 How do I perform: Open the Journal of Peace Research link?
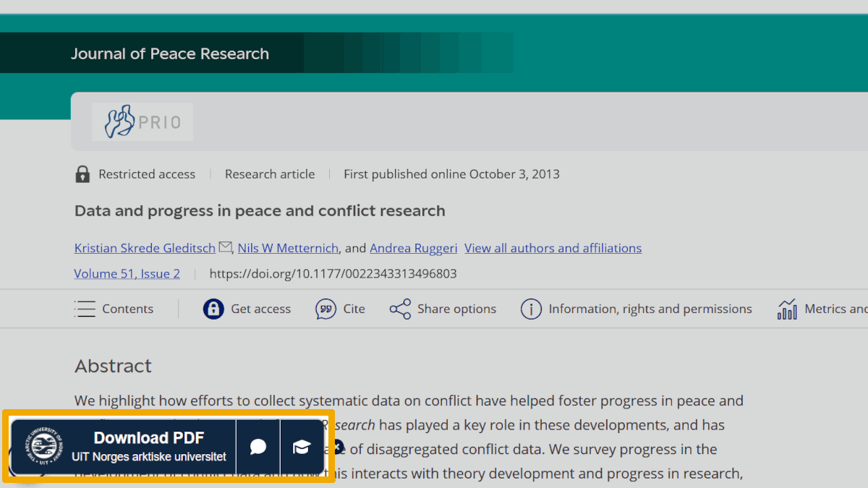coord(170,53)
